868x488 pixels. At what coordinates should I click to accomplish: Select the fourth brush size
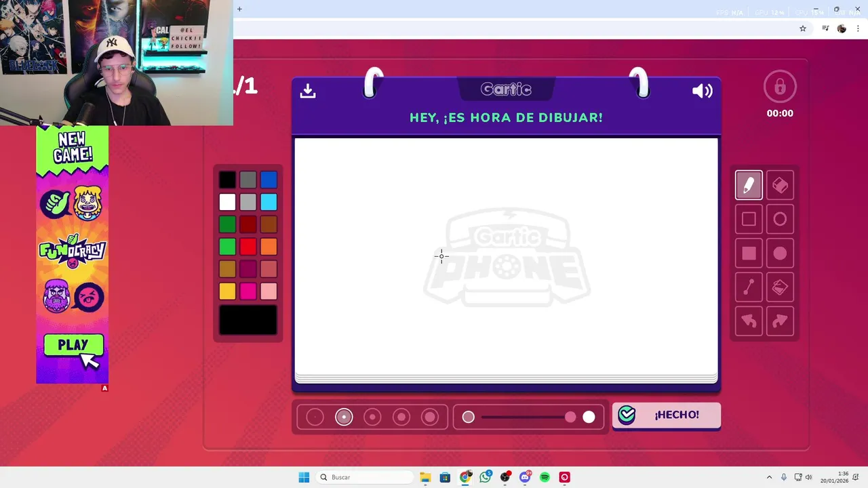401,417
